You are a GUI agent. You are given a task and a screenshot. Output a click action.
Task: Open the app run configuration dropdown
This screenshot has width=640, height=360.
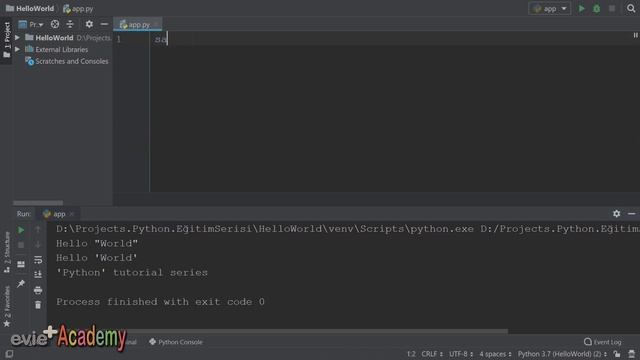[550, 8]
